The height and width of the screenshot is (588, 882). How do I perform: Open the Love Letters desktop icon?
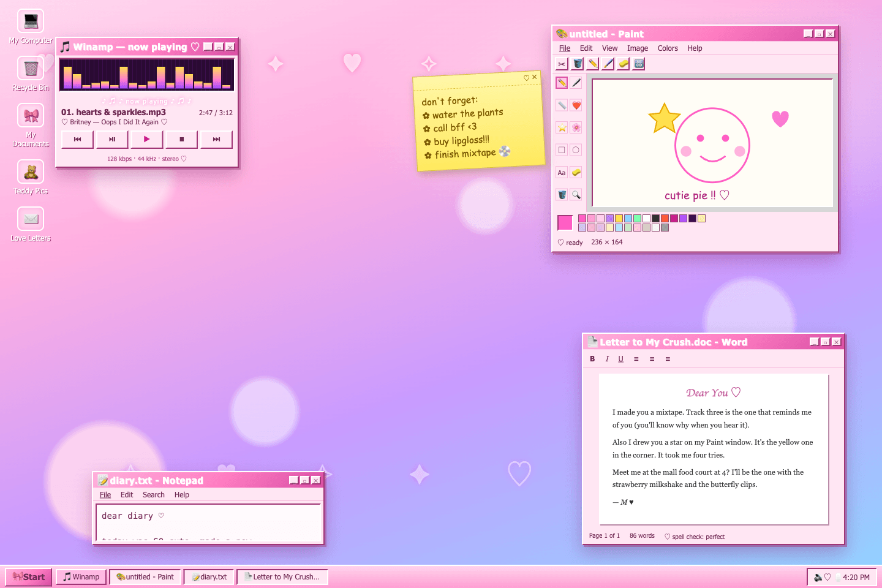tap(31, 225)
